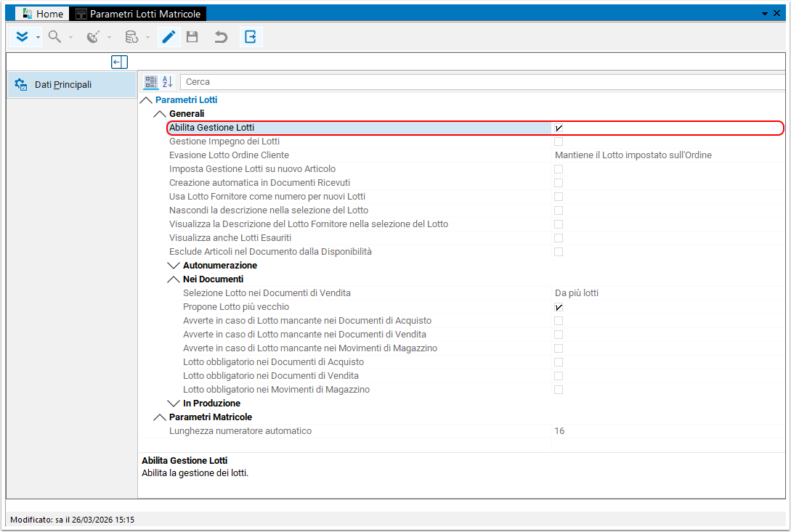Open dropdown arrow next to satellite-dish icon
Viewport: 791px width, 532px height.
pos(109,37)
